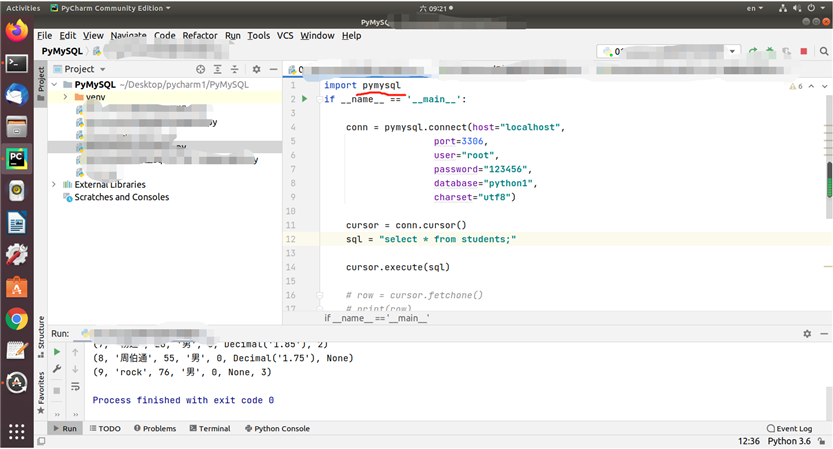Rerun program in Run panel
The width and height of the screenshot is (833, 449).
(x=57, y=352)
